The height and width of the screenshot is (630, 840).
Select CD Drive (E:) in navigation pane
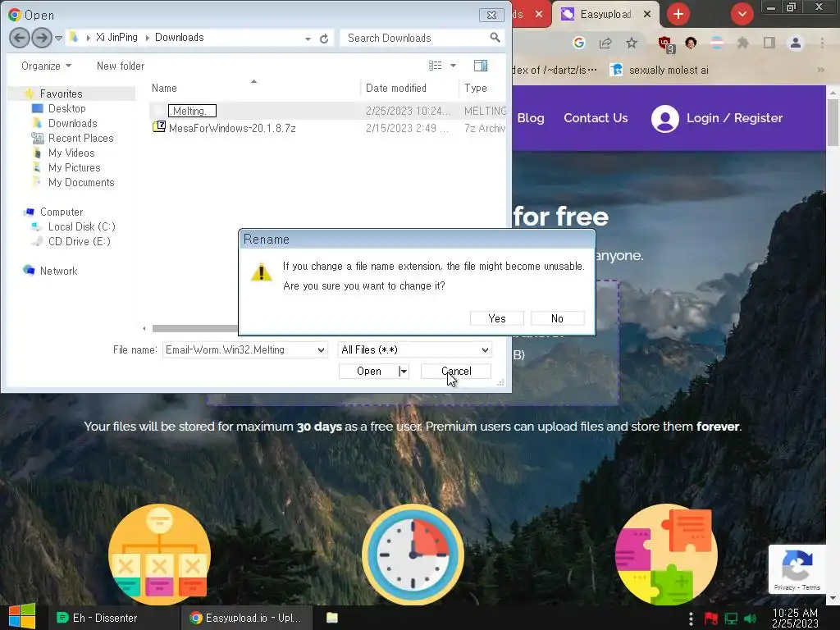(x=80, y=242)
